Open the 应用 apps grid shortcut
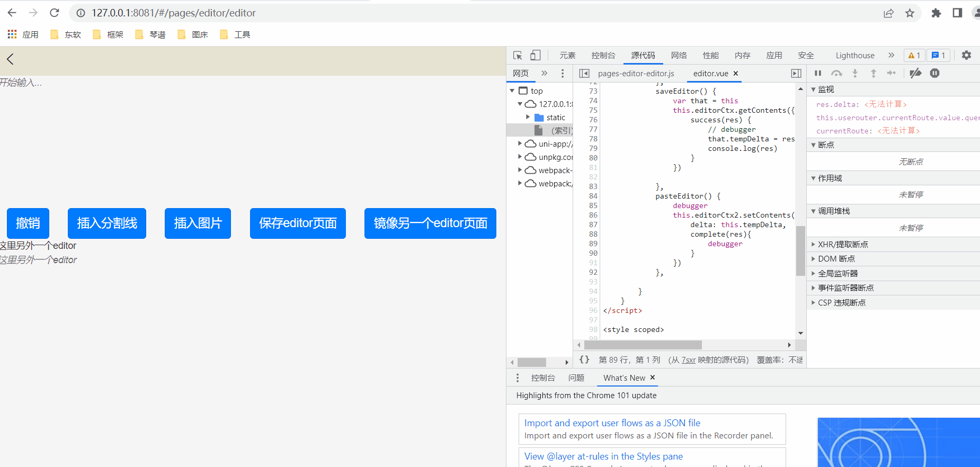Screen dimensions: 980x467 pos(23,34)
